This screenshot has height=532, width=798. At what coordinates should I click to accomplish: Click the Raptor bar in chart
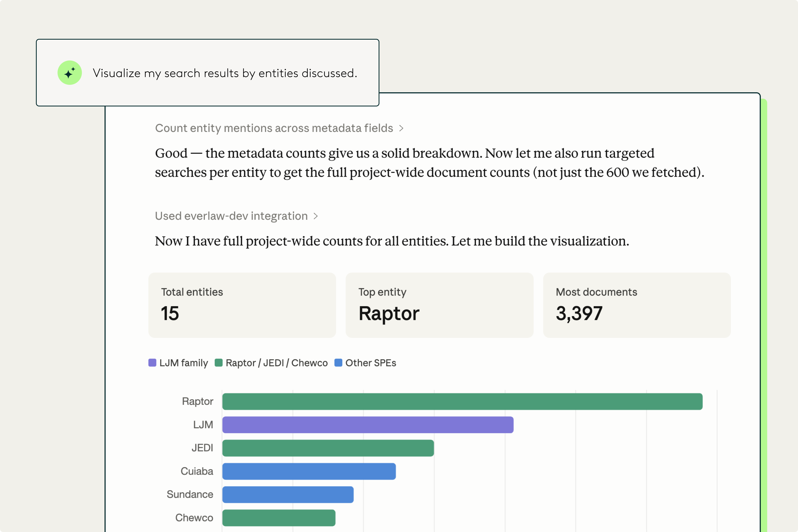(463, 401)
